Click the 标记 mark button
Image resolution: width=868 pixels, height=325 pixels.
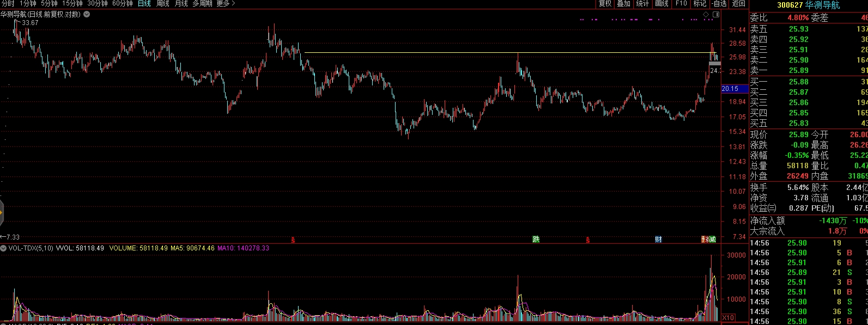coord(700,4)
